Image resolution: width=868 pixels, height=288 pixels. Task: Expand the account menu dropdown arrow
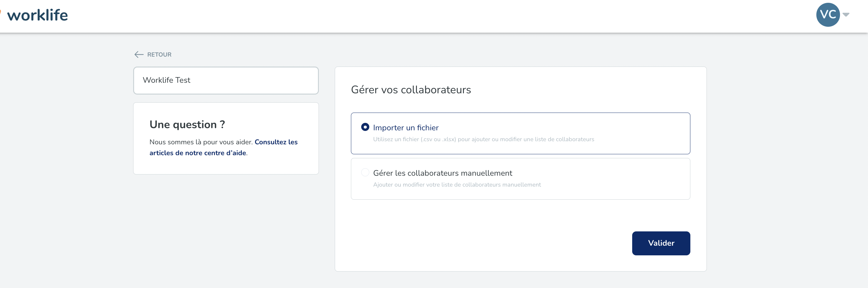[846, 15]
